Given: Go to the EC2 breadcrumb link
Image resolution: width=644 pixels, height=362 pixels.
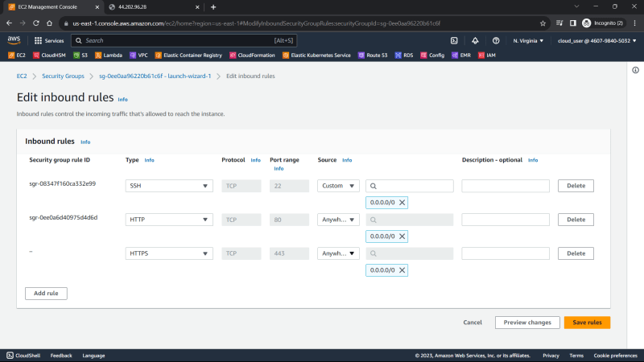Looking at the screenshot, I should 22,76.
